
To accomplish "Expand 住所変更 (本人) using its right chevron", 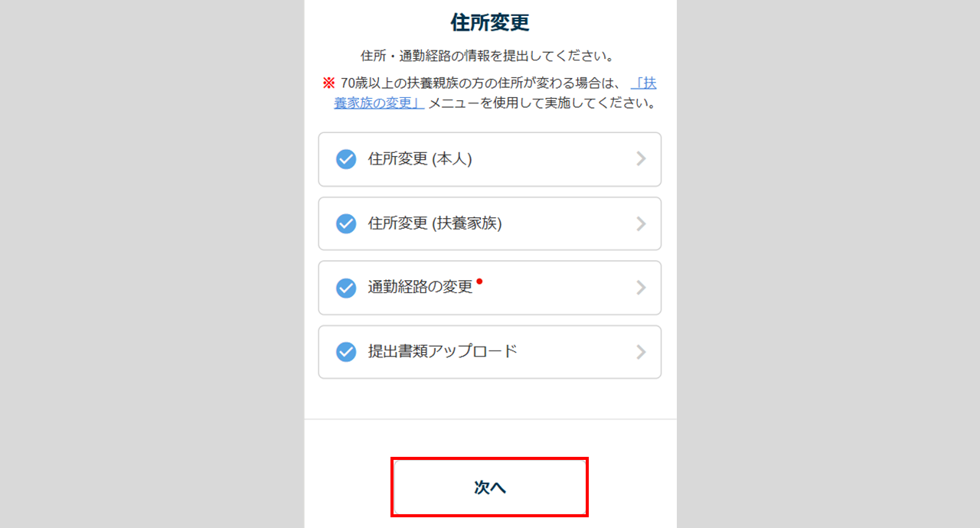I will click(x=641, y=159).
